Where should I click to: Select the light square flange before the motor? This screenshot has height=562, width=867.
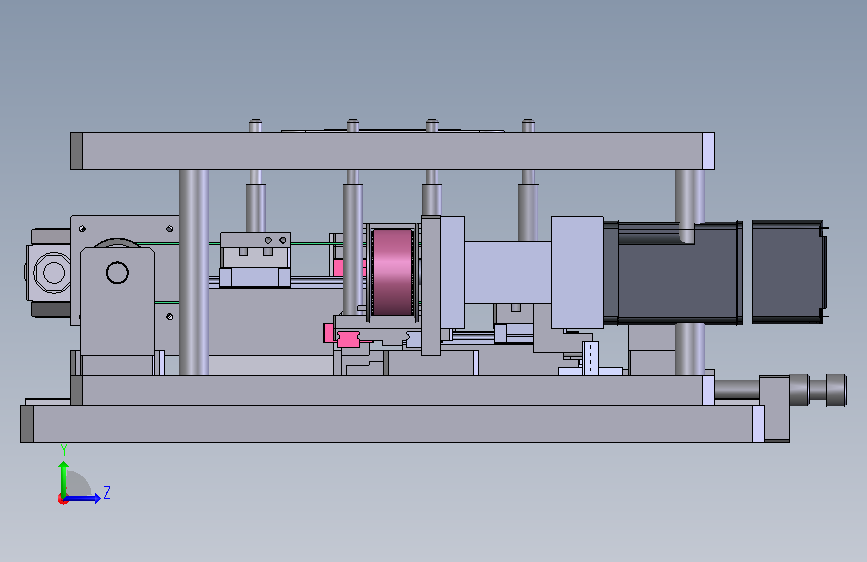tap(577, 272)
